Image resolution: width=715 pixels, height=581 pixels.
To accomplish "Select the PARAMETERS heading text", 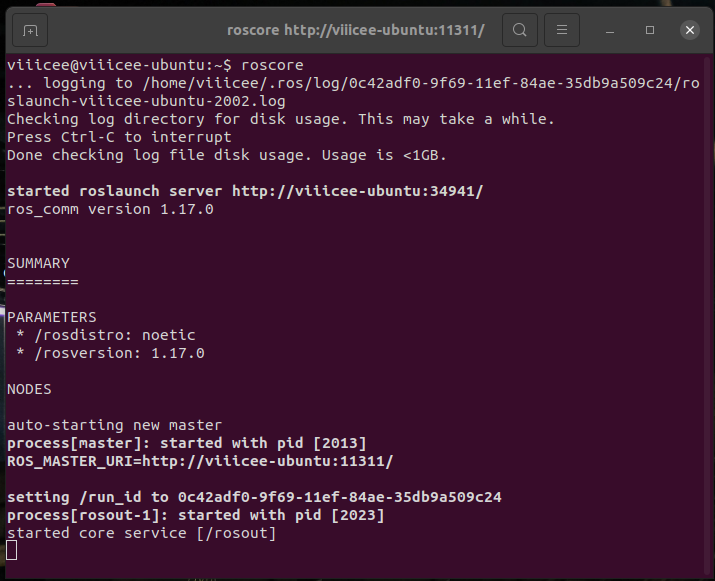I will point(52,317).
